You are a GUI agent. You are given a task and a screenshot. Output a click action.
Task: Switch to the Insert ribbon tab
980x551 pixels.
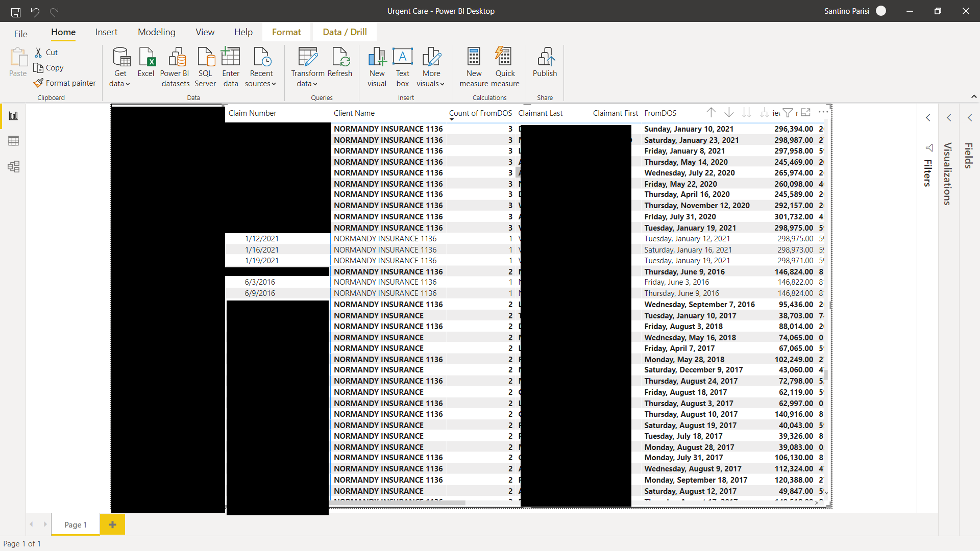coord(106,32)
